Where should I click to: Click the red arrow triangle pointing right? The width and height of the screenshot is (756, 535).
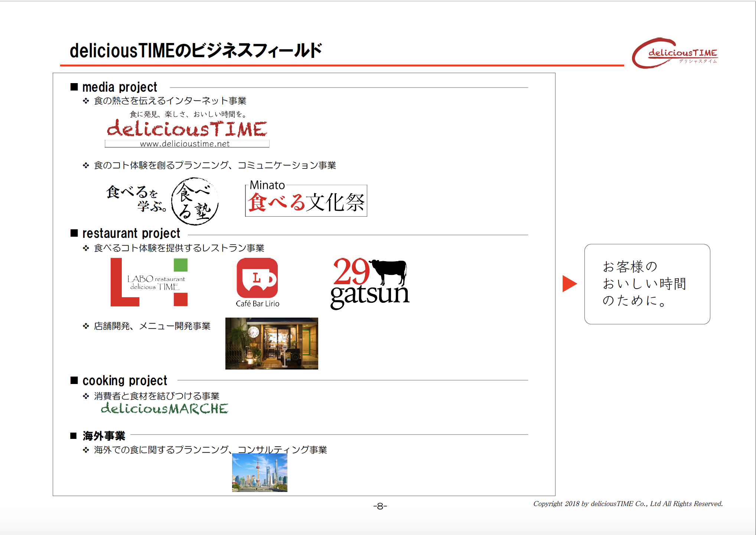(570, 283)
